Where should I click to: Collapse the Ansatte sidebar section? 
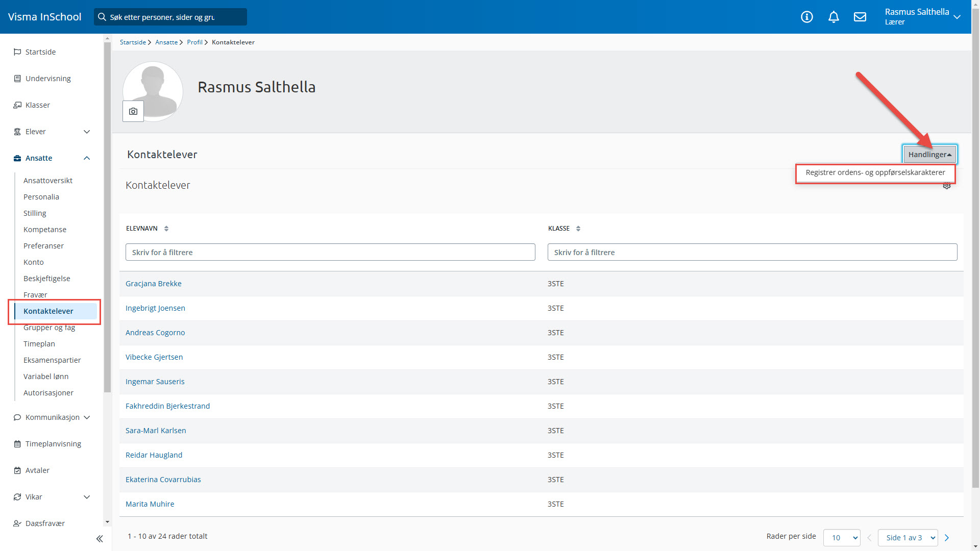87,158
